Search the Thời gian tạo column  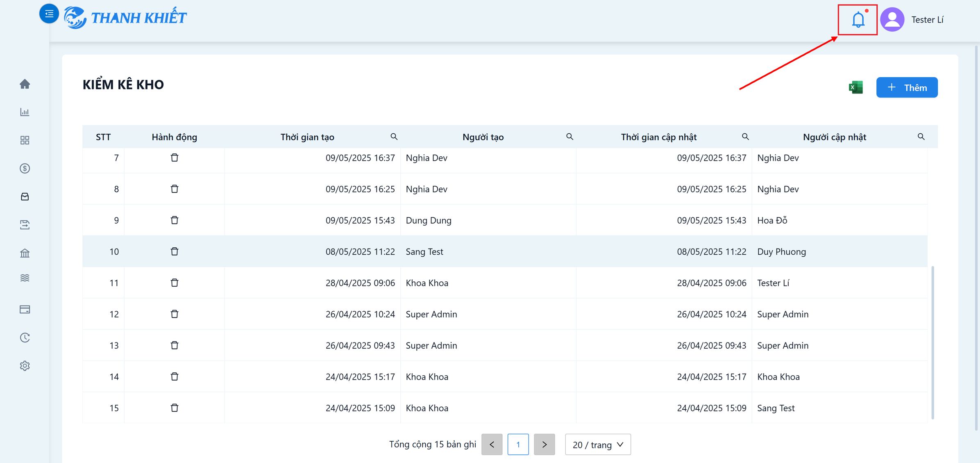(x=394, y=137)
